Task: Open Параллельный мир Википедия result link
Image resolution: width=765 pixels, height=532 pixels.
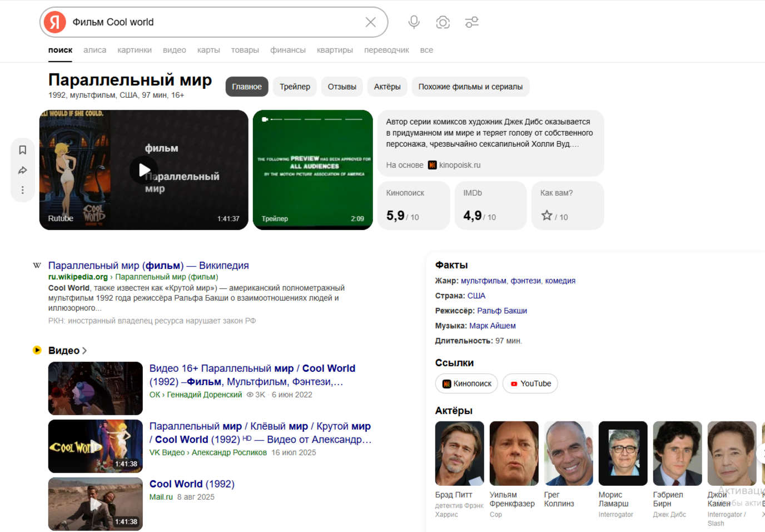Action: click(148, 266)
